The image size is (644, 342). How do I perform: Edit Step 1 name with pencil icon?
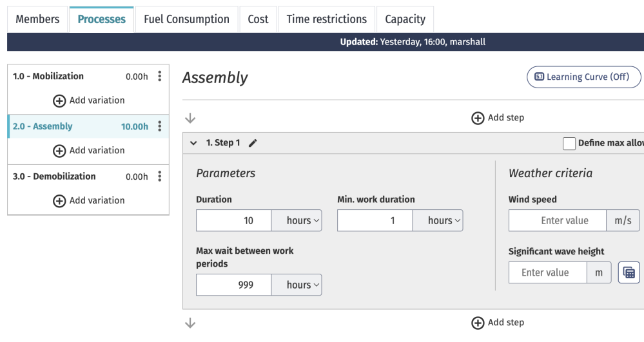253,143
